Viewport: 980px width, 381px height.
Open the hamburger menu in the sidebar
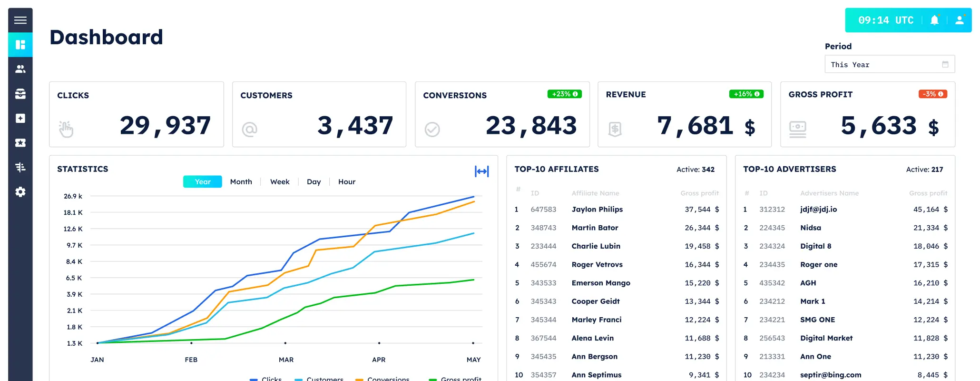[x=20, y=20]
